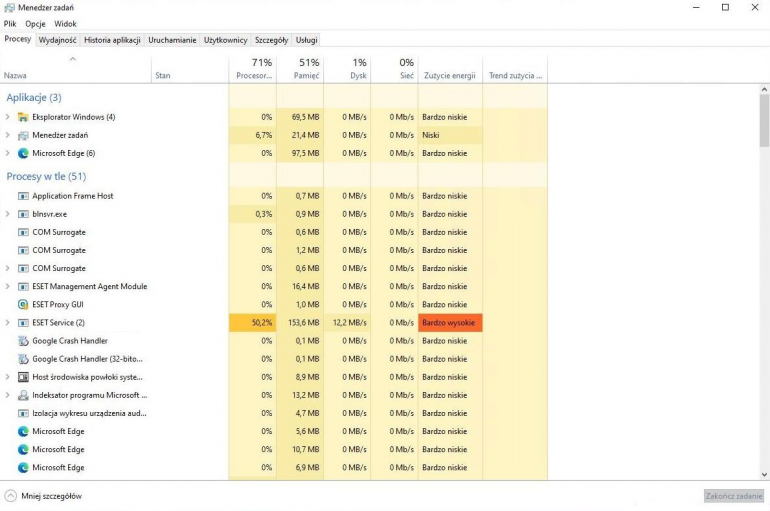Click the Task Manager title bar icon
This screenshot has height=511, width=770.
point(9,7)
